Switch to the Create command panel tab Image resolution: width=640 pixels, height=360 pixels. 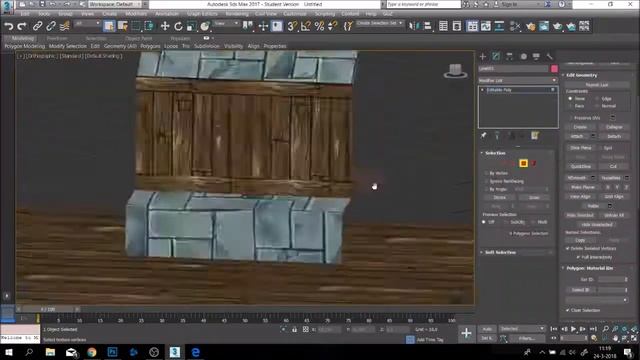(x=483, y=56)
